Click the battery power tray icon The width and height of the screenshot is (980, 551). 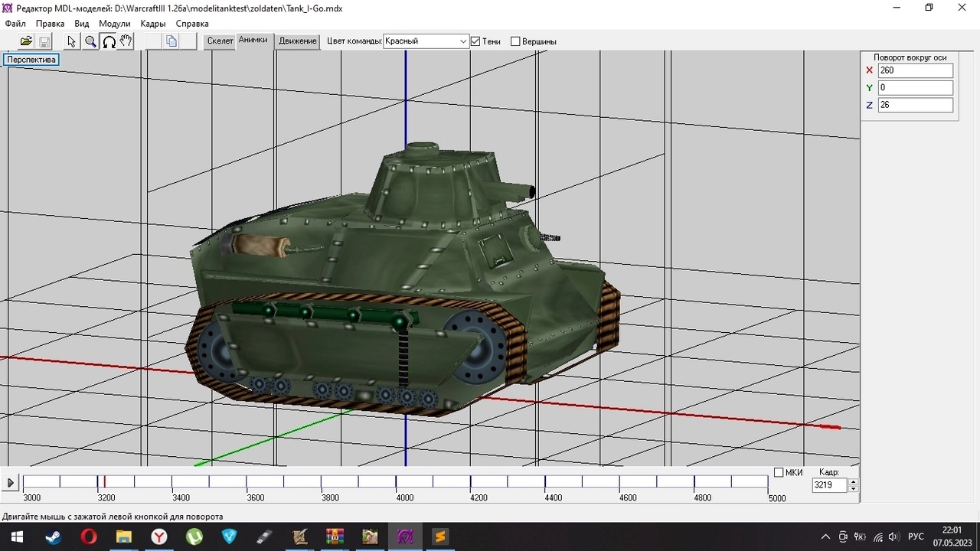[860, 536]
